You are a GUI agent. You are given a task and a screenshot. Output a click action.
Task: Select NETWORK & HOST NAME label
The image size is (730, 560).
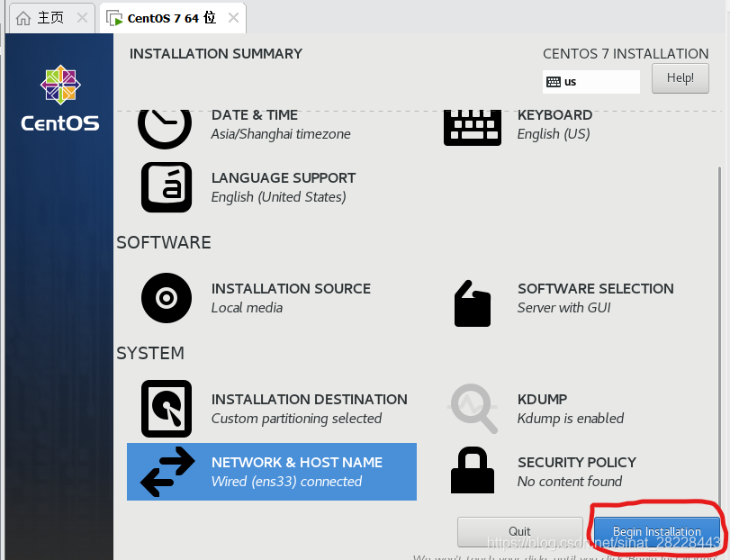tap(297, 462)
